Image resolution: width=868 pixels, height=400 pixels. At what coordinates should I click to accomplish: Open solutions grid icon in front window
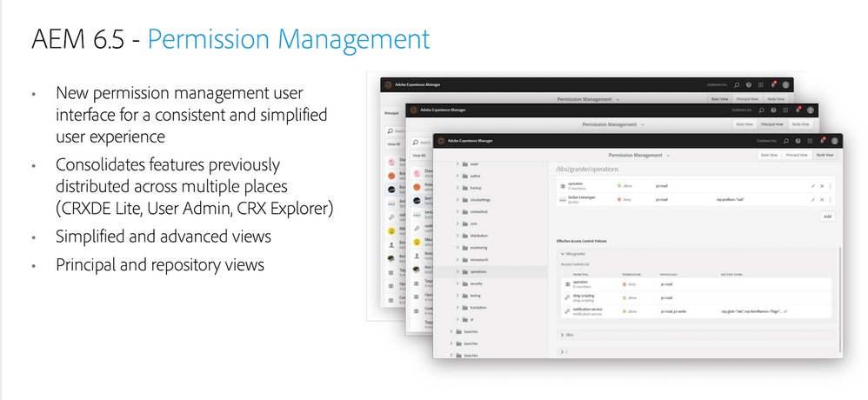[809, 141]
